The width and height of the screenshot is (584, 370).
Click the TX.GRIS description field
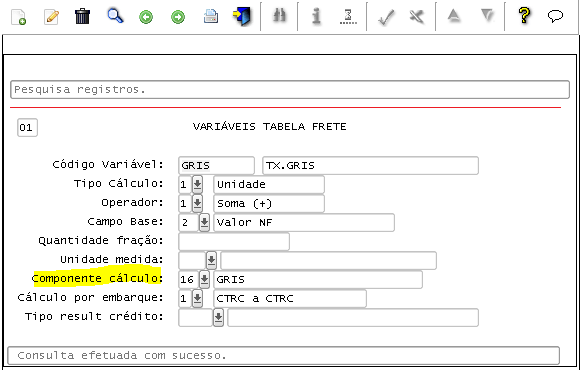coord(370,165)
